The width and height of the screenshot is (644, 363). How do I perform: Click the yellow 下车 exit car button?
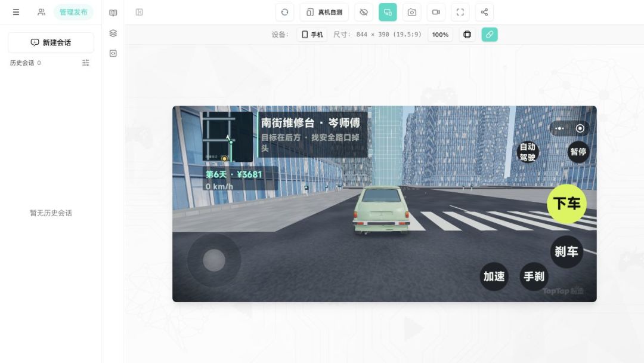(x=566, y=204)
